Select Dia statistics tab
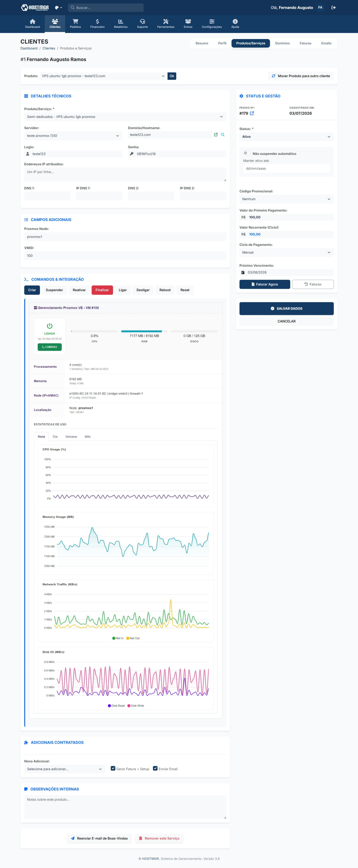The image size is (358, 868). (55, 436)
